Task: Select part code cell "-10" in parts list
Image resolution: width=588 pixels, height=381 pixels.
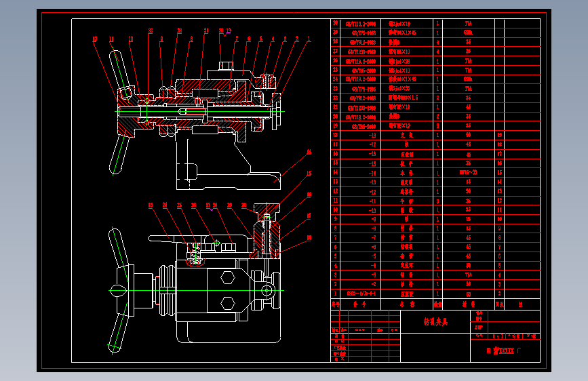Action: 372,211
